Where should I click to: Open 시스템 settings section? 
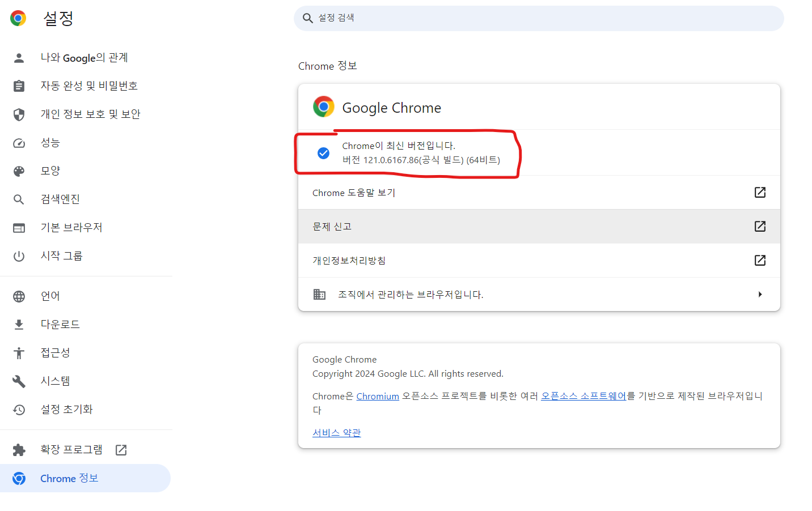[x=85, y=381]
